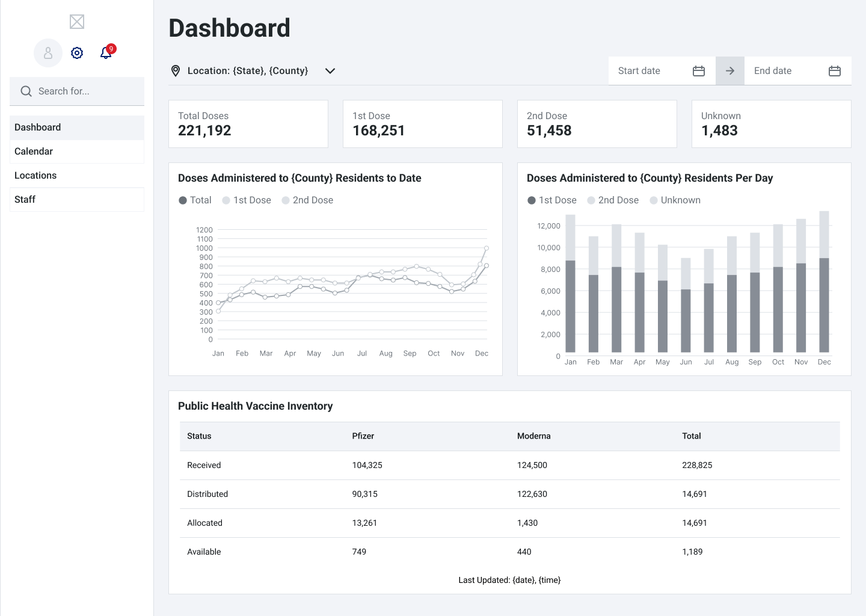
Task: Toggle Unknown series in bar chart legend
Action: pyautogui.click(x=675, y=200)
